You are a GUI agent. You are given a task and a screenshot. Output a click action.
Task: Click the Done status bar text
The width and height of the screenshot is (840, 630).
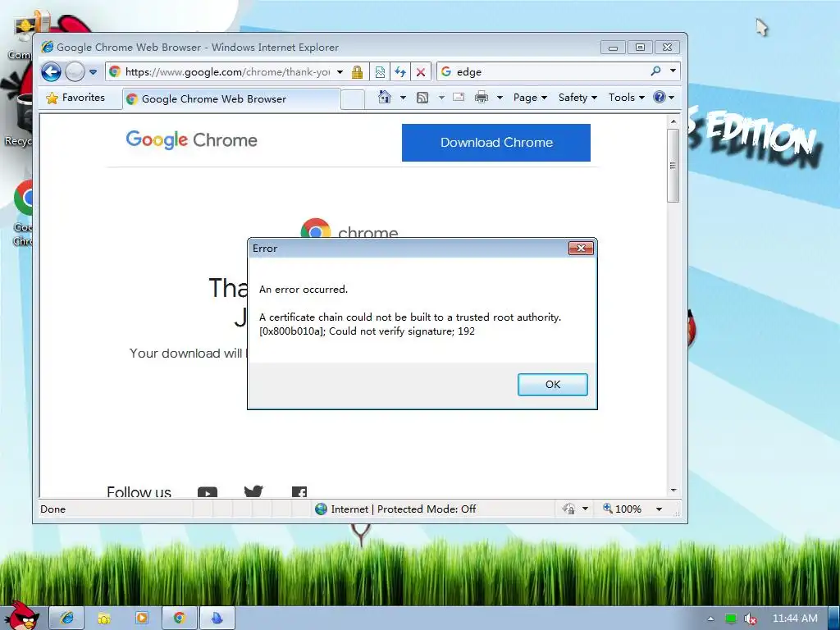[53, 509]
